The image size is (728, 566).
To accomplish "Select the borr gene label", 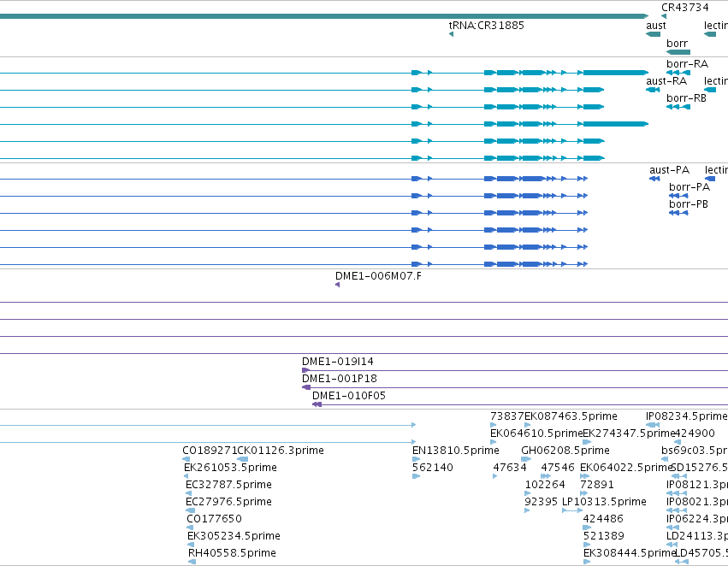I will tap(677, 44).
